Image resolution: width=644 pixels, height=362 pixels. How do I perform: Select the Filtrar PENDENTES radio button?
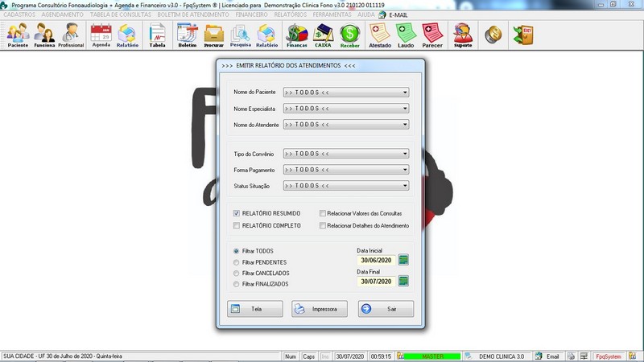coord(236,262)
